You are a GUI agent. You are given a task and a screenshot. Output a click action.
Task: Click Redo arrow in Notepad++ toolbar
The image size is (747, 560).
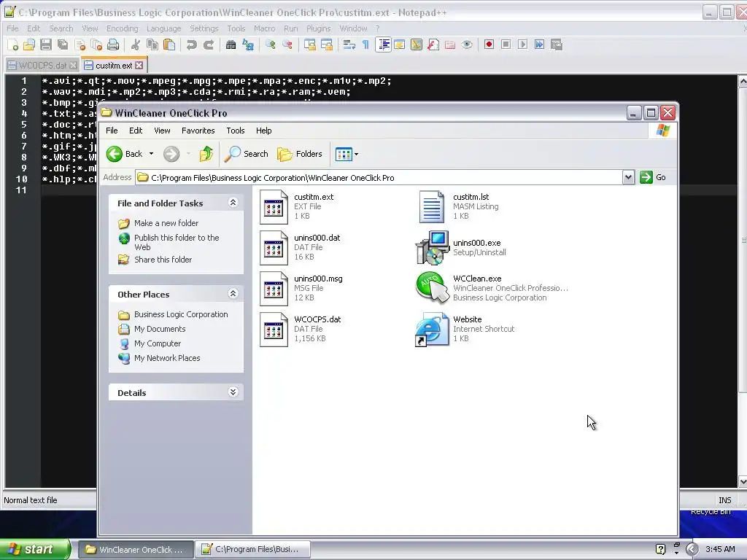(x=208, y=44)
